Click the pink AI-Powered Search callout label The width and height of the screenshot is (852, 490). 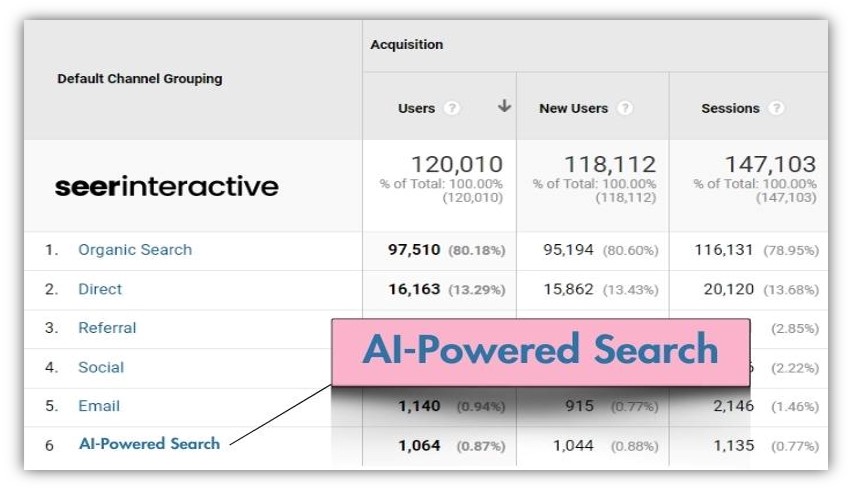[540, 351]
